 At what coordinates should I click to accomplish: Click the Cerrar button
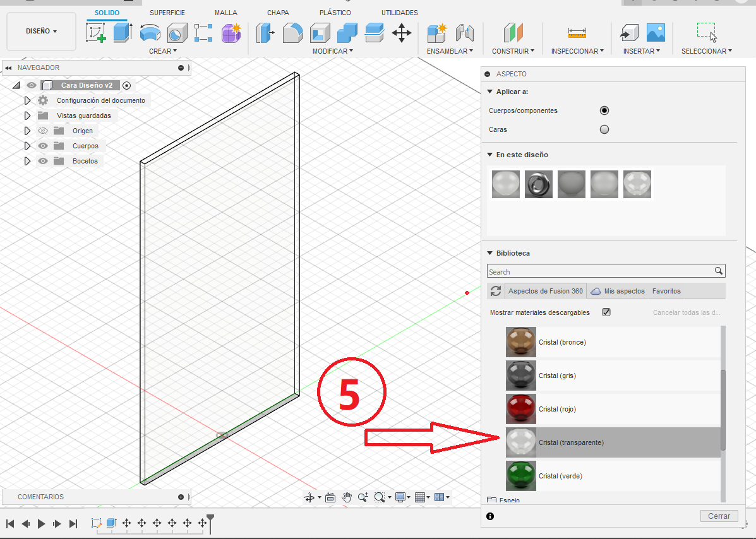tap(719, 516)
